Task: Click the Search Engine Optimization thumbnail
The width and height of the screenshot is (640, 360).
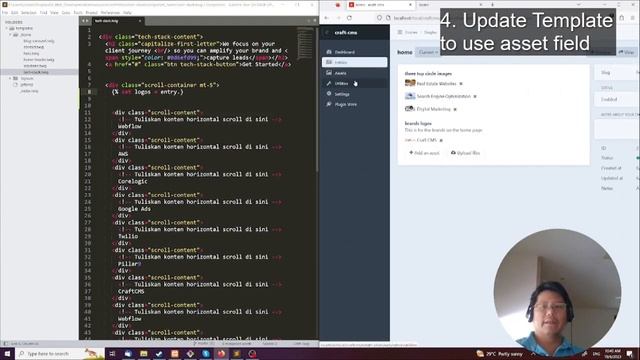Action: click(x=410, y=96)
